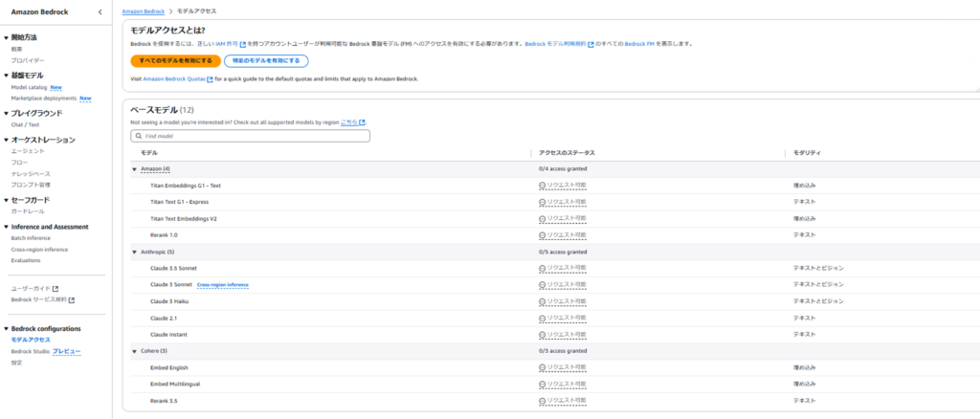Click search magnifier icon in Find model
The image size is (980, 419).
click(x=138, y=136)
